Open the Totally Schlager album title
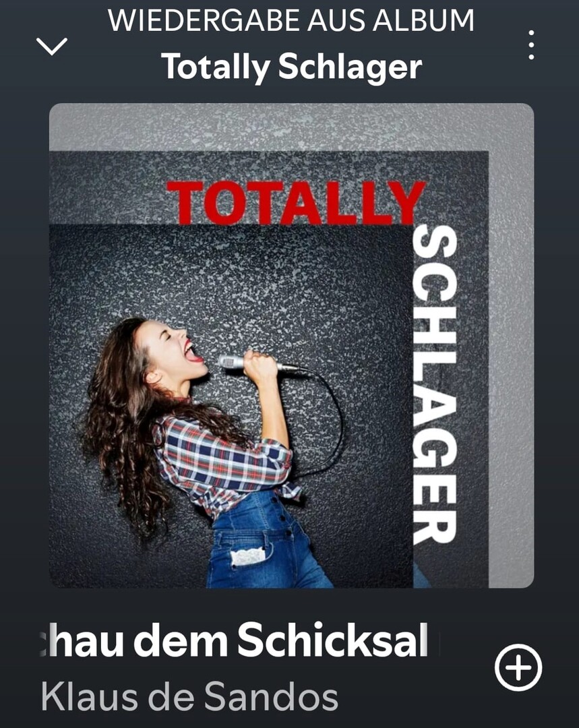Viewport: 579px width, 728px height. click(x=292, y=67)
